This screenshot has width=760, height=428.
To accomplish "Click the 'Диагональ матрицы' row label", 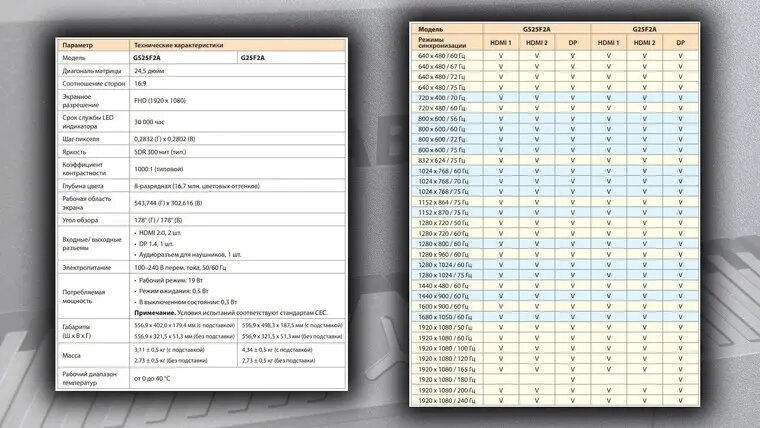I will coord(92,71).
